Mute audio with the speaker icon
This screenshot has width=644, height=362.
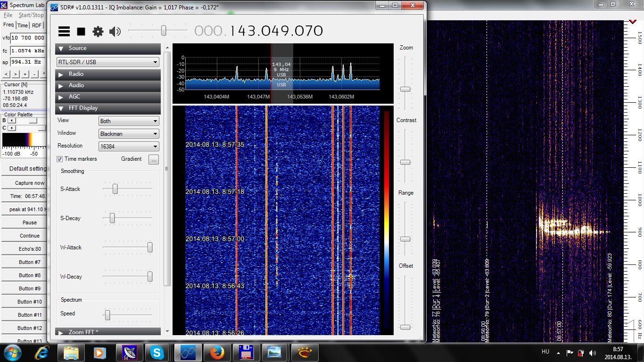(115, 32)
